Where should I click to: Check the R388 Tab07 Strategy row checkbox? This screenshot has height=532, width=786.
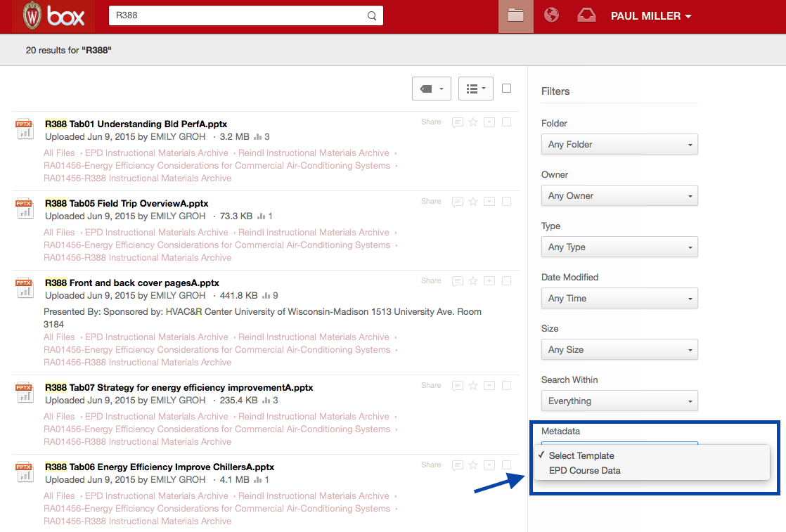pos(507,385)
